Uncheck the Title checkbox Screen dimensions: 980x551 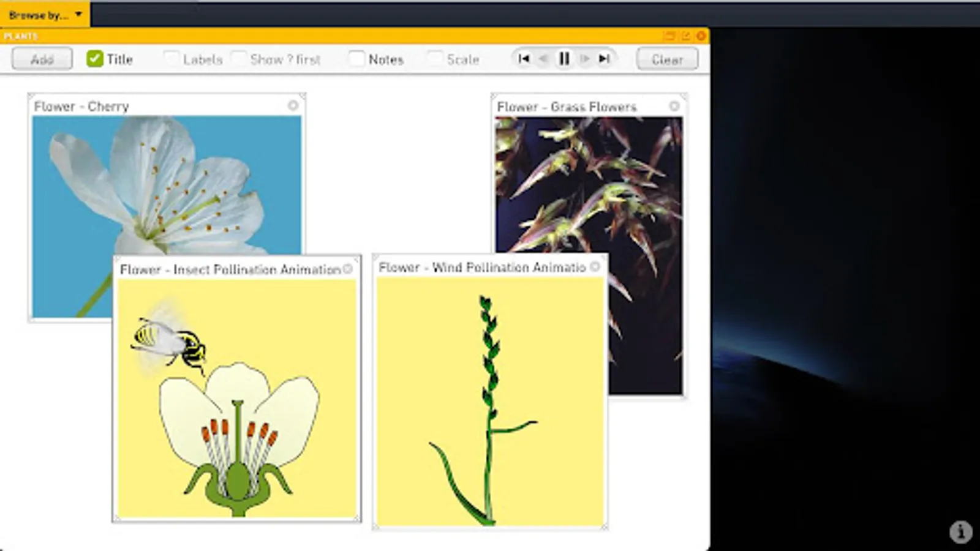(95, 59)
